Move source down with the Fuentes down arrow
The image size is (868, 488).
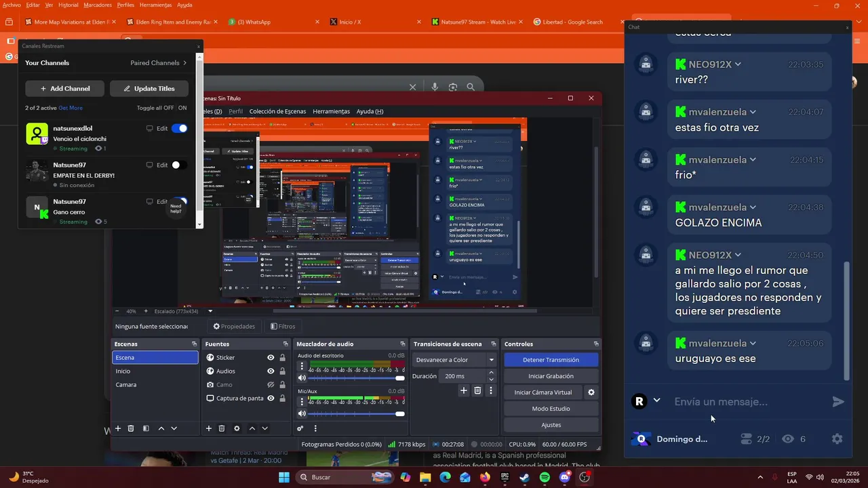point(265,428)
